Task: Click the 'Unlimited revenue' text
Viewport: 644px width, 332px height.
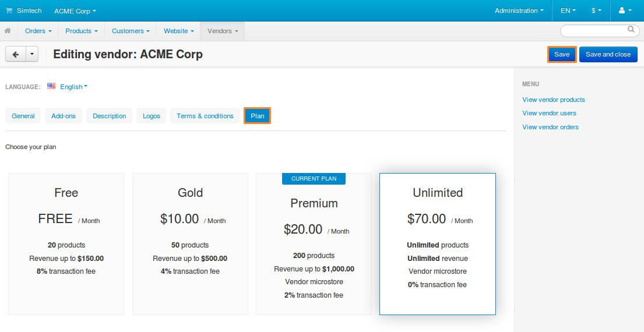Action: coord(438,259)
